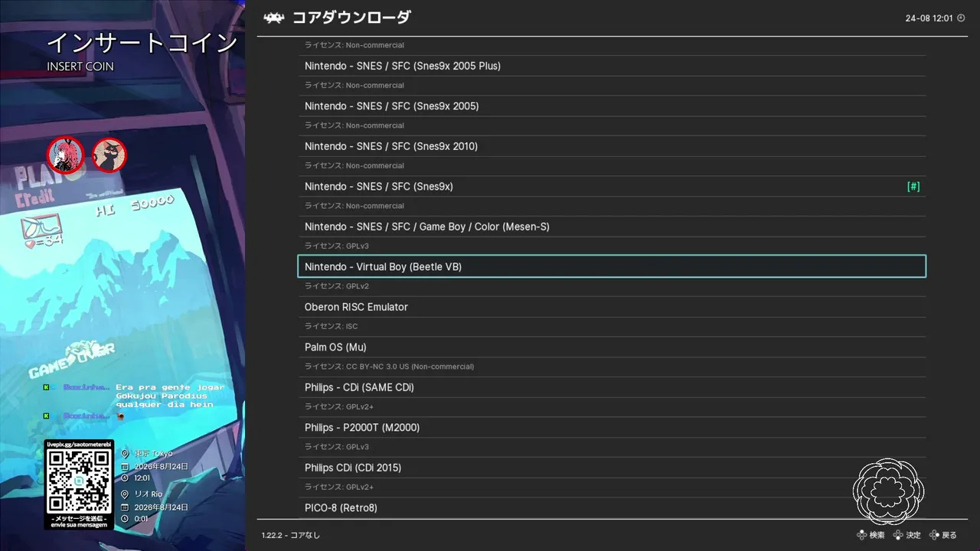
Task: Click the Gokujou Parodius chat message
Action: point(170,396)
